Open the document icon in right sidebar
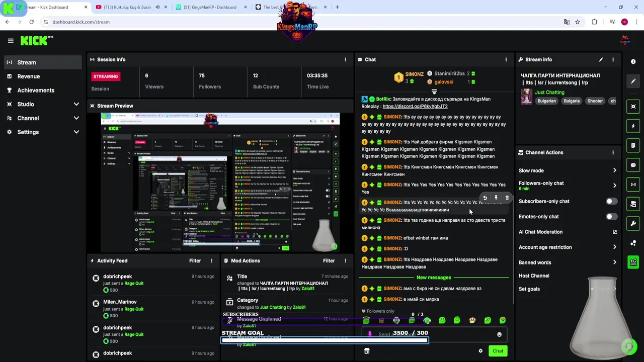 coord(633,145)
